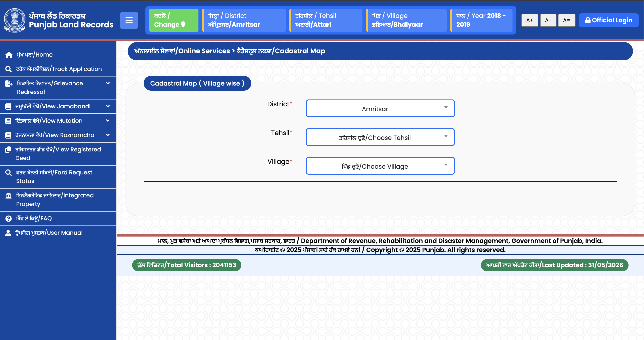Expand the View Roznamcha submenu chevron
Screen dimensions: 644x340
[x=108, y=135]
